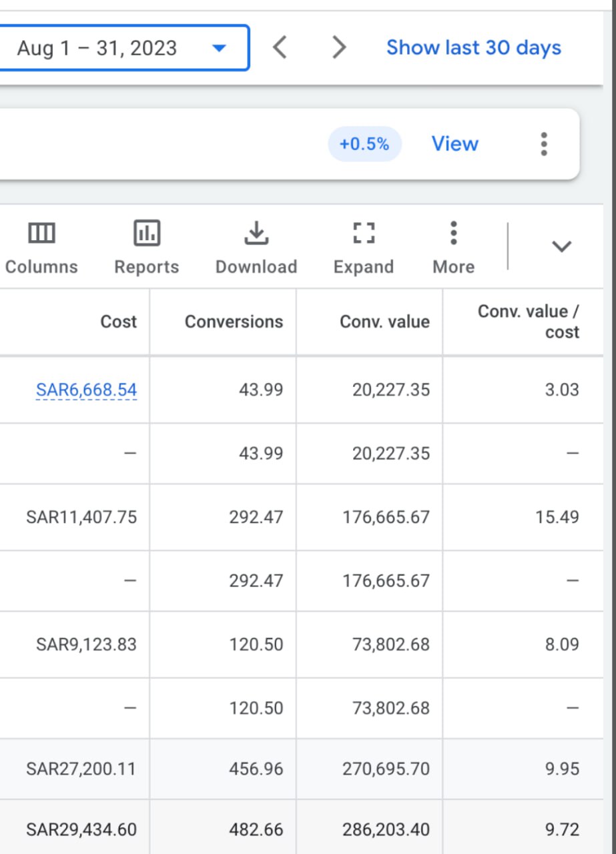Screen dimensions: 616x854
Task: Open the SAR6,668.54 cost link
Action: click(x=86, y=390)
